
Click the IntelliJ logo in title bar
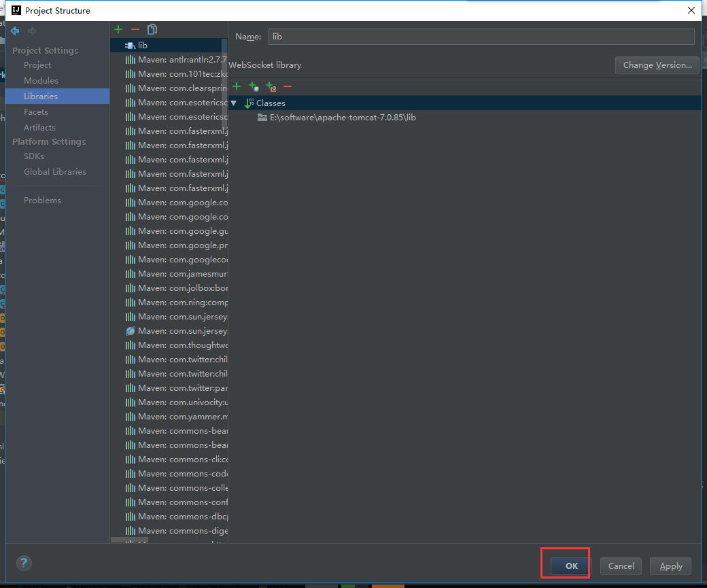(x=16, y=10)
